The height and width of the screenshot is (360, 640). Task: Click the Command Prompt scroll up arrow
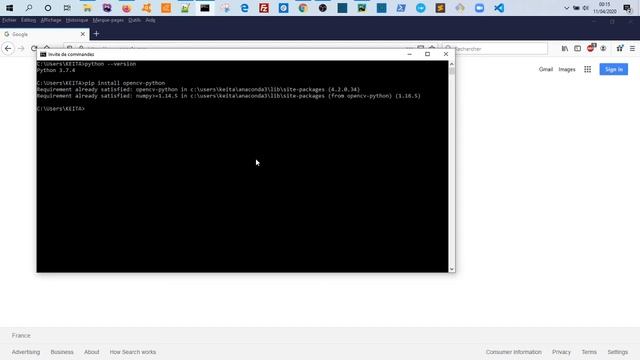[x=451, y=64]
